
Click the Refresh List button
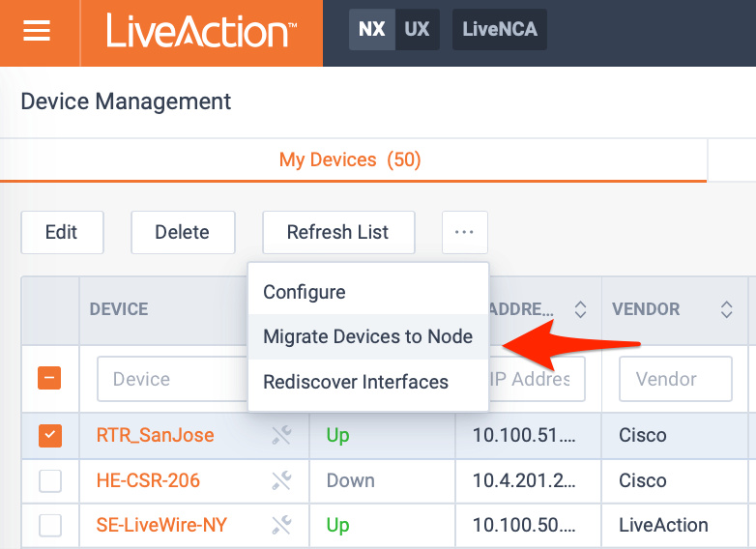[338, 232]
